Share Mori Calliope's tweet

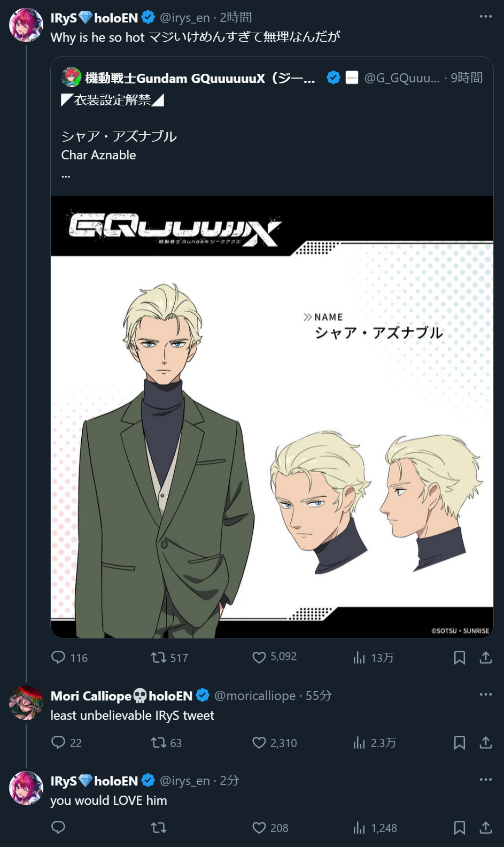coord(485,742)
